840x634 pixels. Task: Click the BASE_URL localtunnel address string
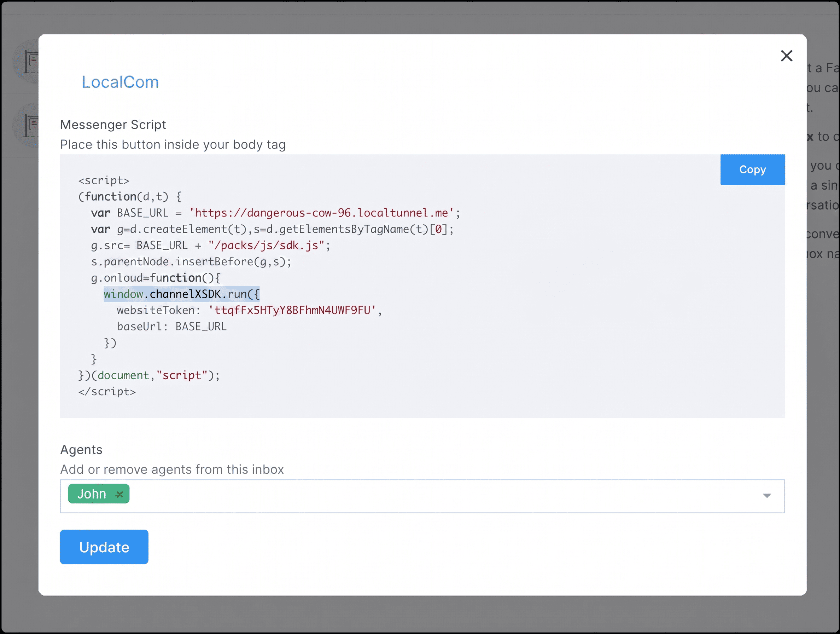tap(321, 213)
